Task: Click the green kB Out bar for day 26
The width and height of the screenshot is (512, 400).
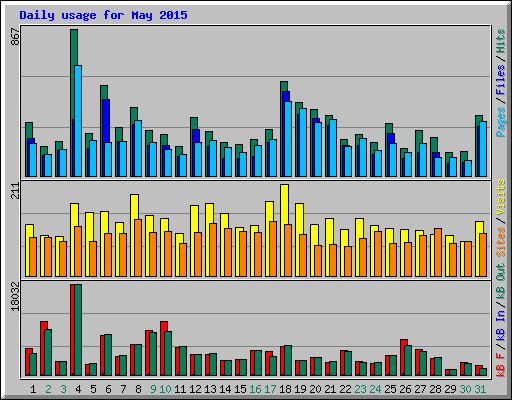Action: tap(408, 360)
